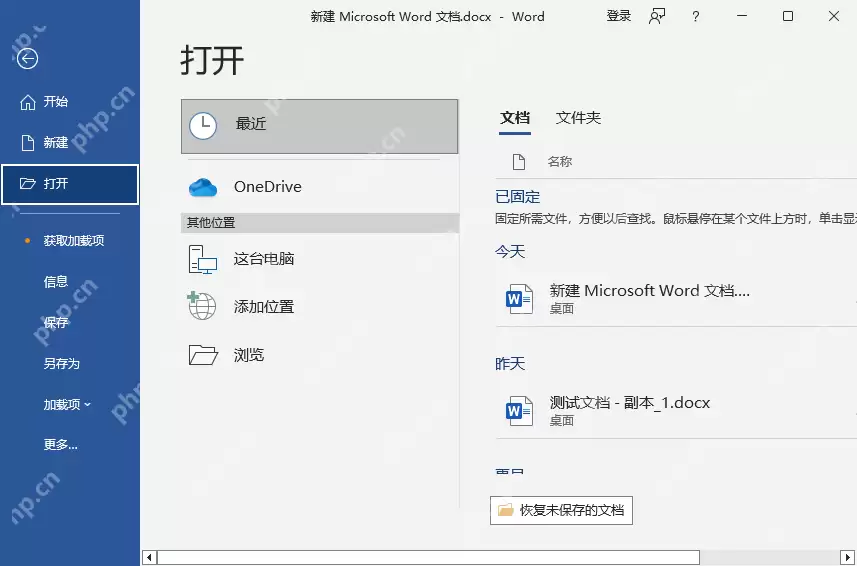Go to 开始 in the sidebar

[69, 102]
